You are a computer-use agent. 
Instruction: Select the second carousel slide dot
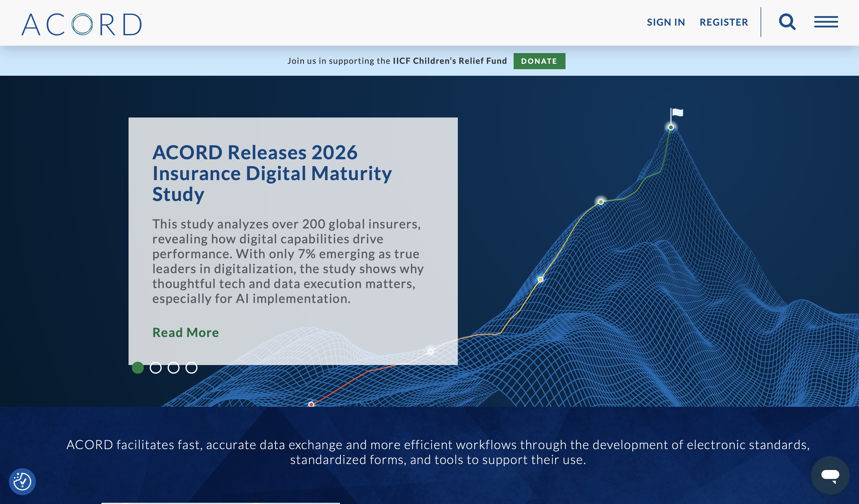coord(155,368)
